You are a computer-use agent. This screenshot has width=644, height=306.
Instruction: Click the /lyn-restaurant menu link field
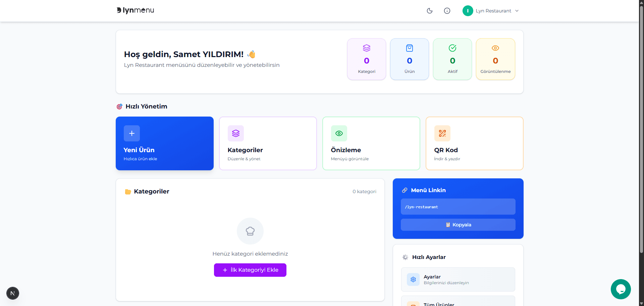pyautogui.click(x=458, y=207)
